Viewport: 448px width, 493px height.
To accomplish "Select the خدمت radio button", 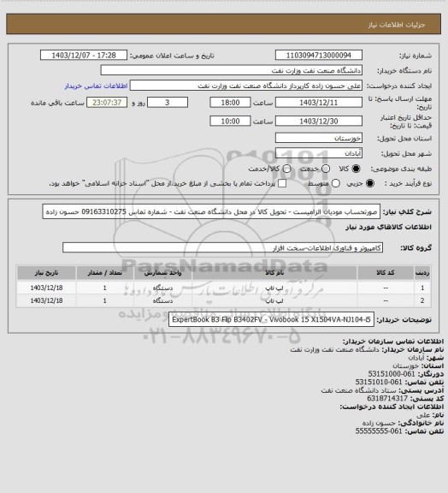I will point(326,169).
